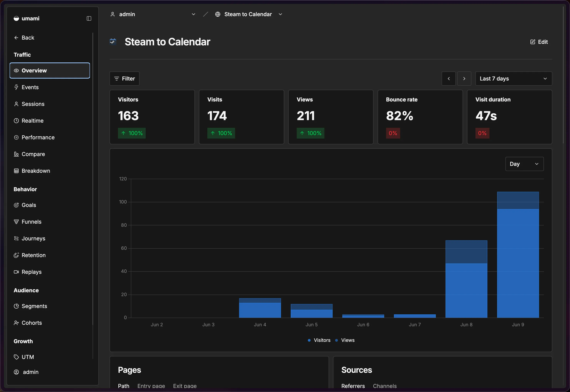Switch to the Channels tab in Sources
This screenshot has height=392, width=570.
click(385, 386)
